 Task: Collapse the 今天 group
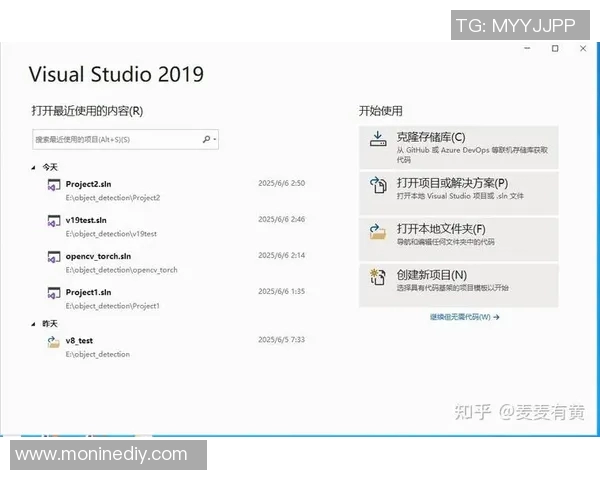pyautogui.click(x=33, y=168)
